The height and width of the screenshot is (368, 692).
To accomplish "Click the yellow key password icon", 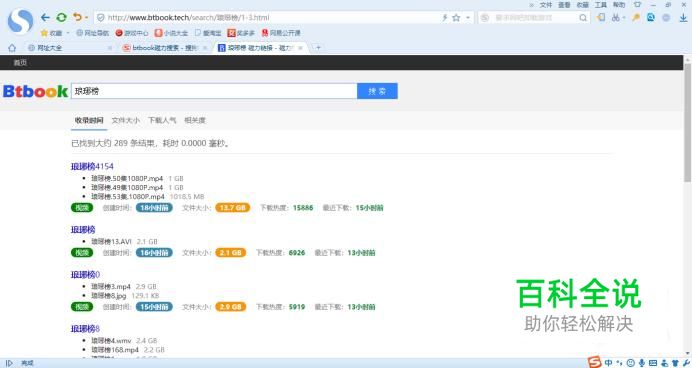I will 636,17.
